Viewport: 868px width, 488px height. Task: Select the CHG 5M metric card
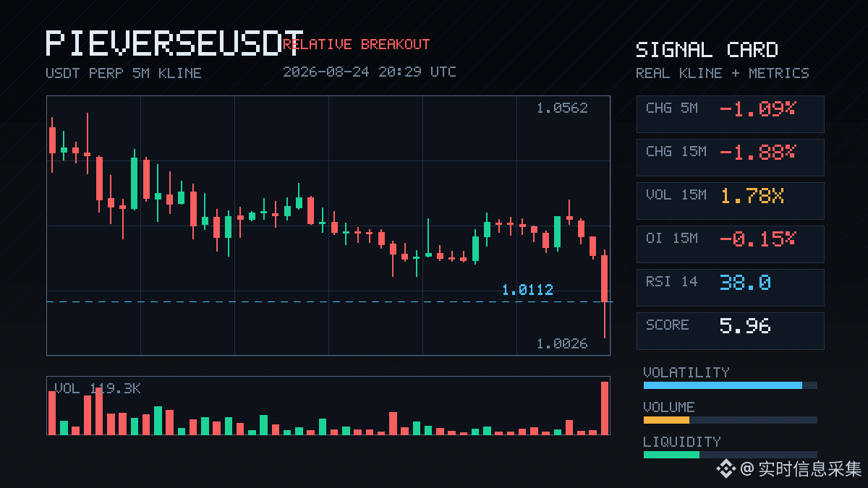(730, 114)
